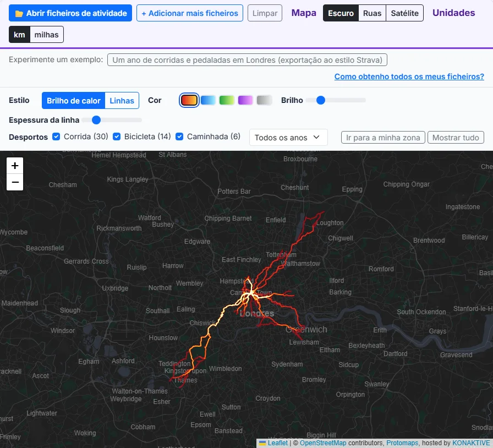Toggle the Caminhada (6) checkbox
Image resolution: width=493 pixels, height=448 pixels.
[x=179, y=136]
